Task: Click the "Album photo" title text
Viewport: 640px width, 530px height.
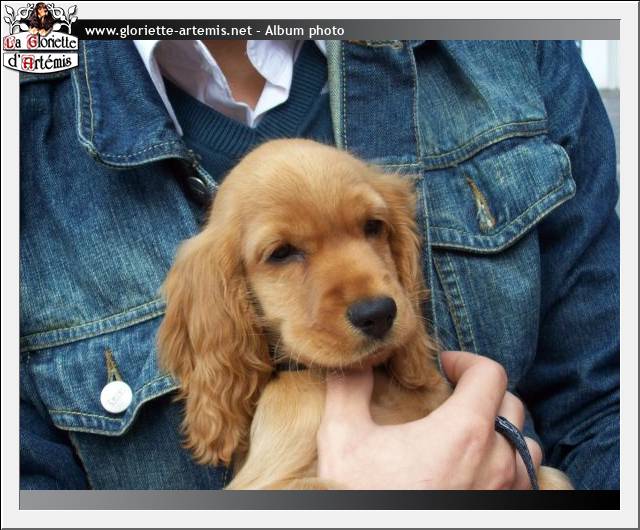Action: (304, 31)
